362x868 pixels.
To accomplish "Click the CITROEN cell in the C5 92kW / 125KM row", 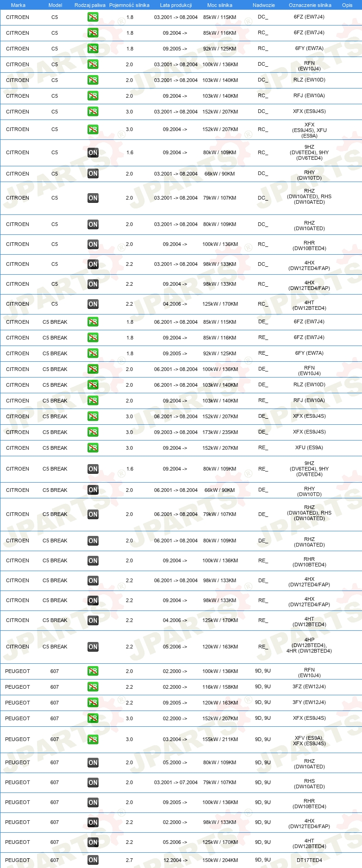I will [x=18, y=49].
